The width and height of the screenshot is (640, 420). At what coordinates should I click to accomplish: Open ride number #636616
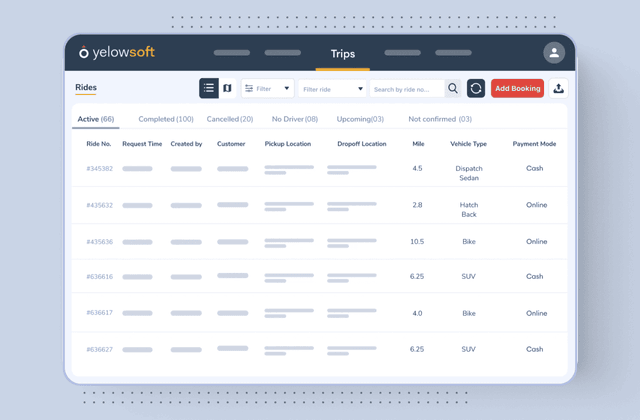pos(99,277)
